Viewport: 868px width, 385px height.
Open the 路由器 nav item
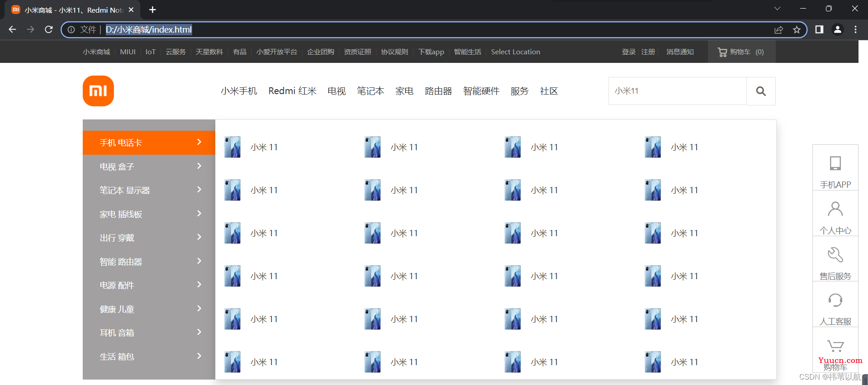click(439, 91)
